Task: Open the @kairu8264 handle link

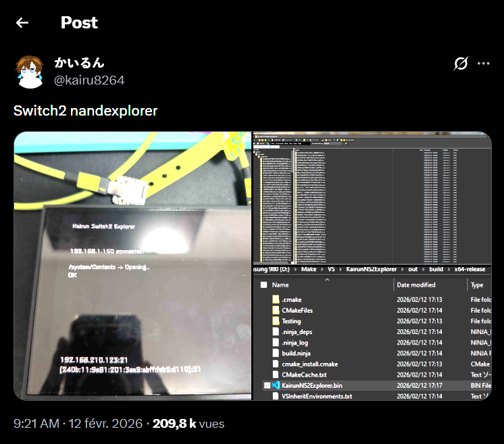Action: point(89,80)
